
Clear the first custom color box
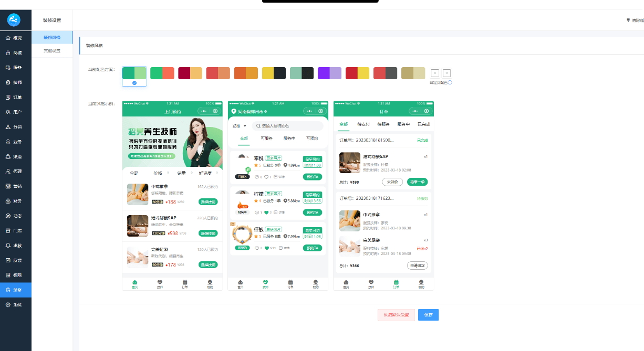[x=434, y=73]
